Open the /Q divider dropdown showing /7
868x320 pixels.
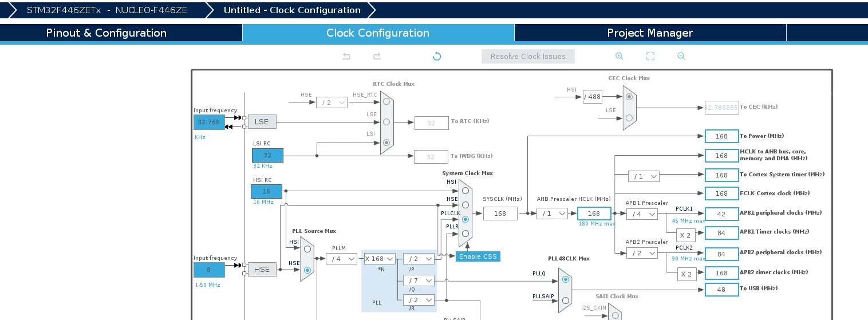click(419, 281)
